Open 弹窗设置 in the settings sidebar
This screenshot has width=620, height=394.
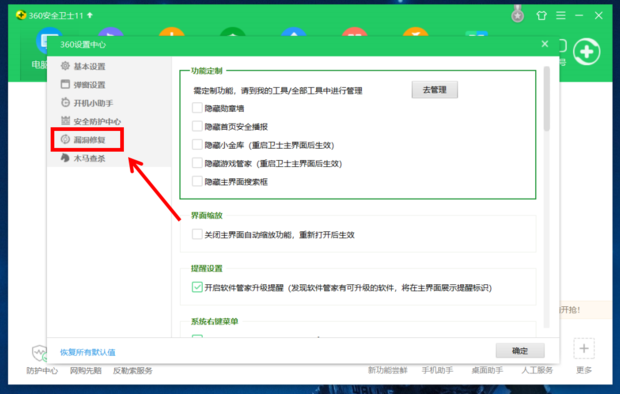(83, 85)
